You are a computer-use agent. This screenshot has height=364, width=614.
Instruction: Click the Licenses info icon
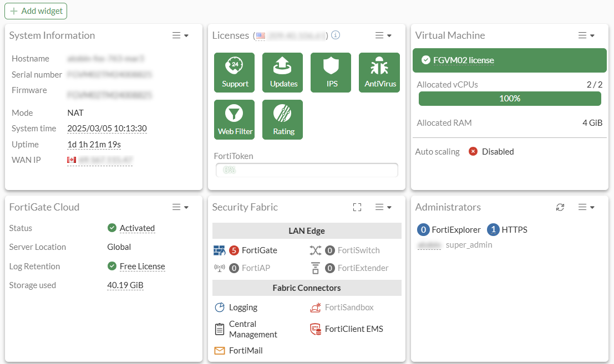pyautogui.click(x=336, y=35)
